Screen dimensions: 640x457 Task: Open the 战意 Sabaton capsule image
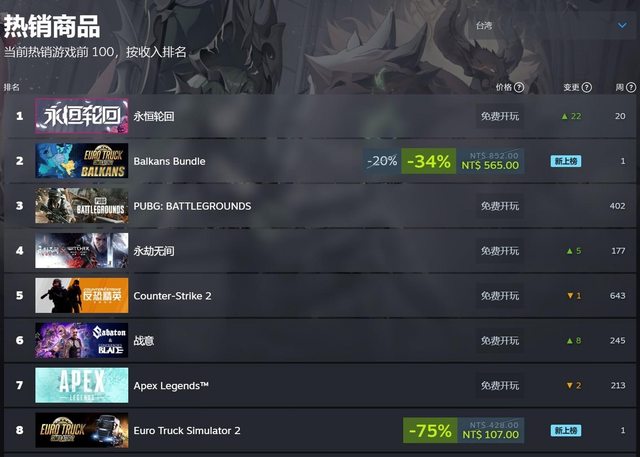pyautogui.click(x=82, y=340)
